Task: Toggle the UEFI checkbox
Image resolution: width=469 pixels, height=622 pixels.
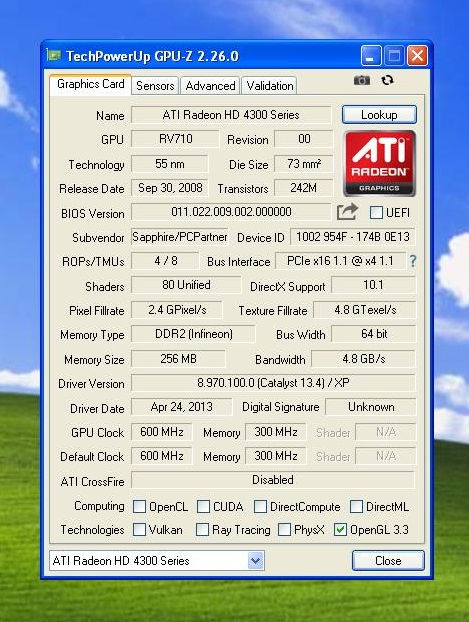Action: tap(376, 213)
